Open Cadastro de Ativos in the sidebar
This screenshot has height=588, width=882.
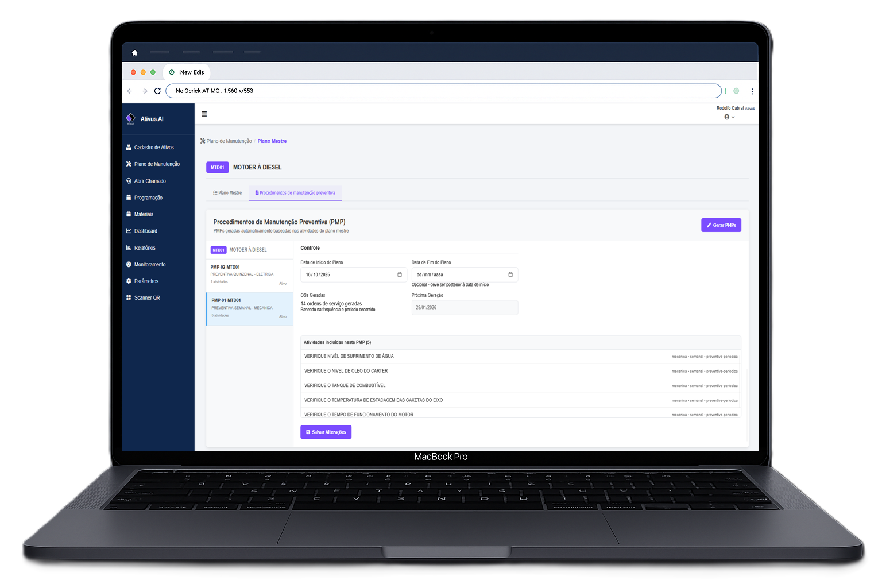click(x=153, y=148)
